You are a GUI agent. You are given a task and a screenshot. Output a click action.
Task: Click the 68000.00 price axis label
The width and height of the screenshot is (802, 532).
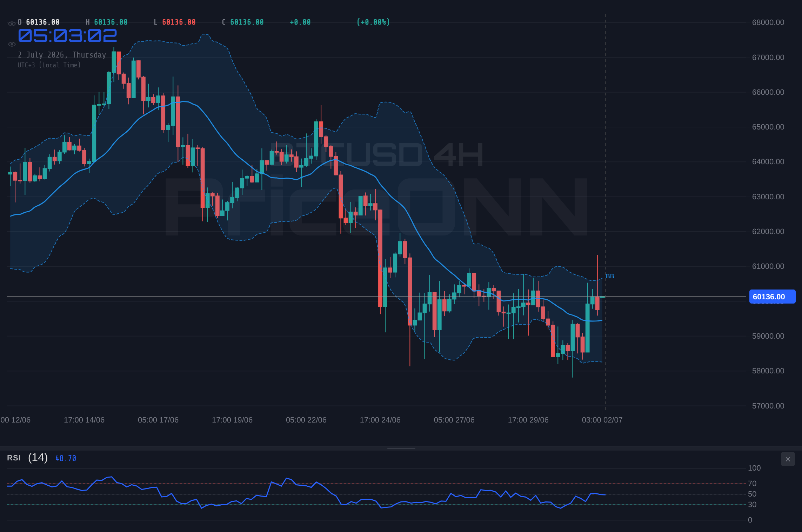pos(768,22)
